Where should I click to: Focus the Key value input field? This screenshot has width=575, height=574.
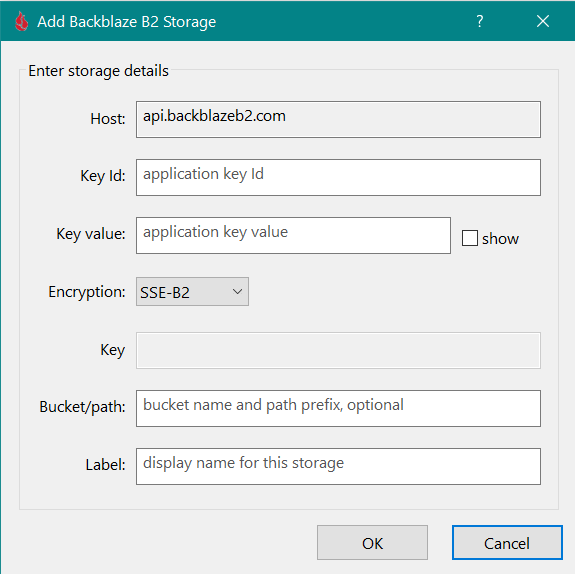293,235
